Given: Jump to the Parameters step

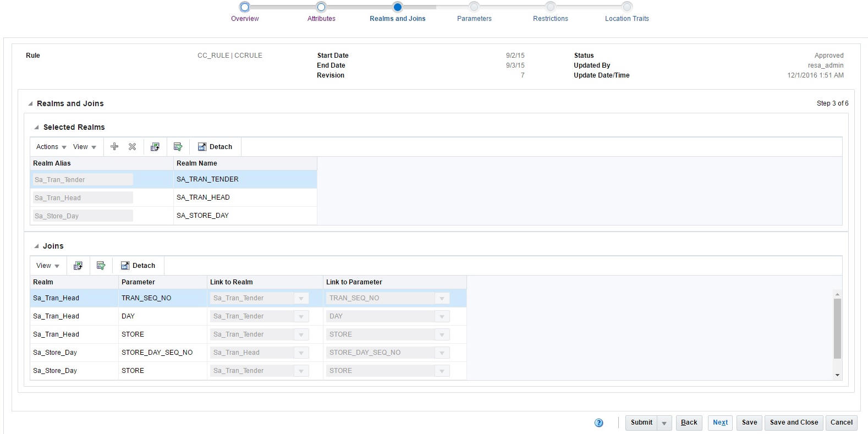Looking at the screenshot, I should tap(474, 7).
